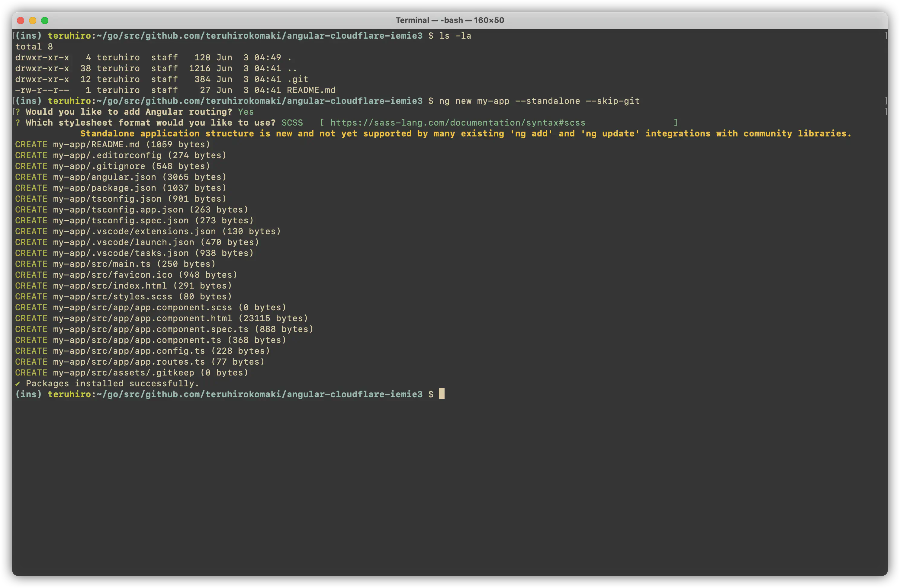Click 'my-app/README.md (1059 bytes)' line
Screen dimensions: 900x588
113,145
